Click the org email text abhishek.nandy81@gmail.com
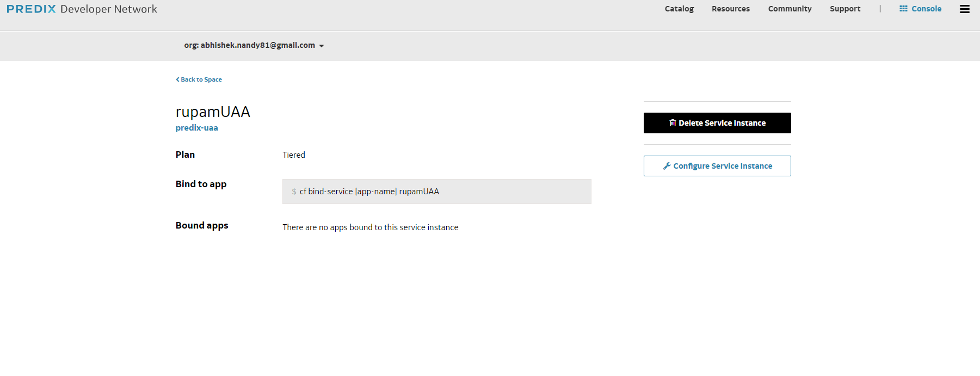The width and height of the screenshot is (980, 376). click(257, 45)
